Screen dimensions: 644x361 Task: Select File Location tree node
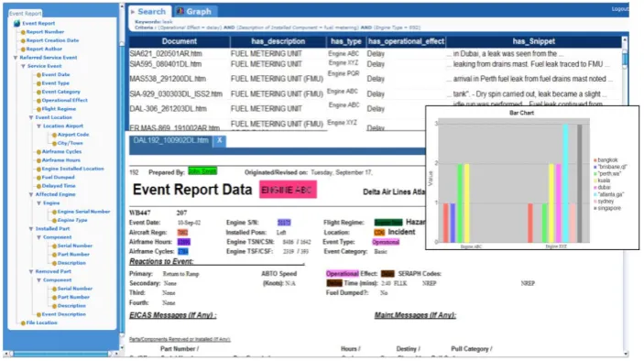[41, 323]
